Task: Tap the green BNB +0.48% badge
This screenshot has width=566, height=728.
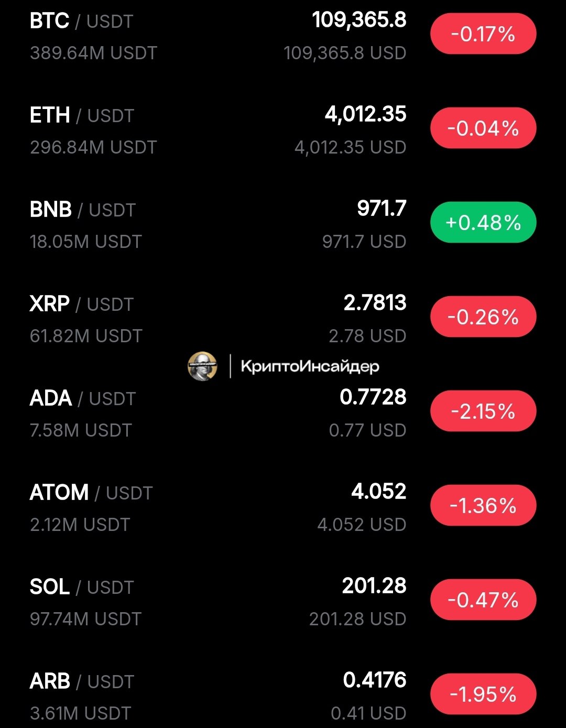Action: (x=483, y=223)
